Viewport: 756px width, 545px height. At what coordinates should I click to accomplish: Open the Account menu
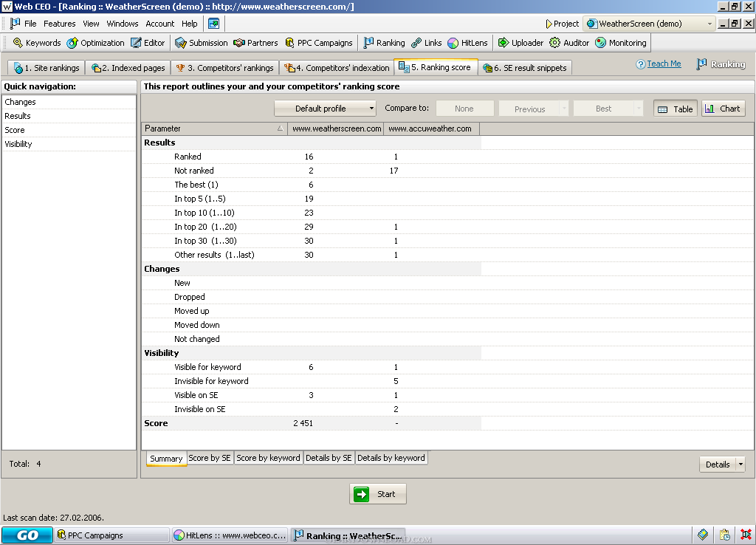pos(160,24)
